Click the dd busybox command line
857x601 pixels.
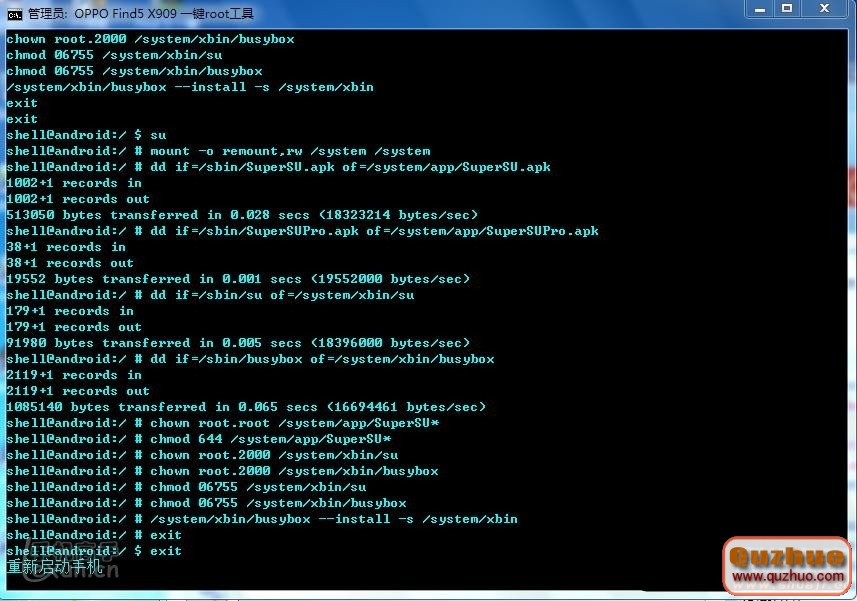(250, 359)
